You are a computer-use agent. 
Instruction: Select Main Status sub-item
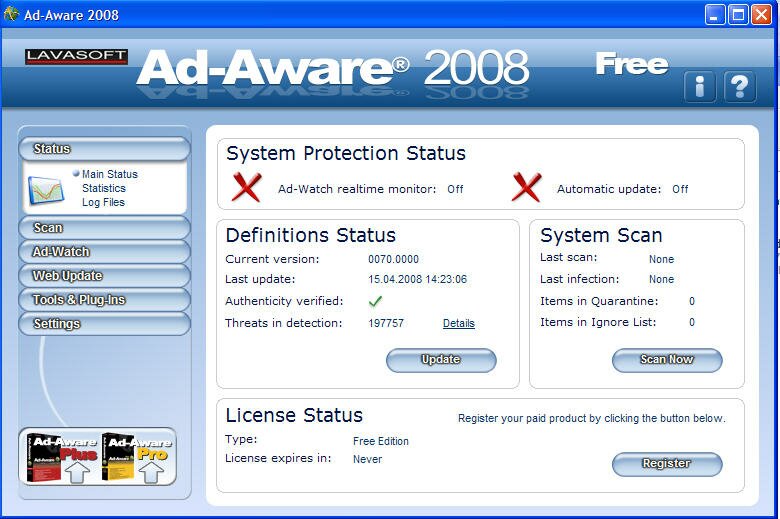coord(109,174)
